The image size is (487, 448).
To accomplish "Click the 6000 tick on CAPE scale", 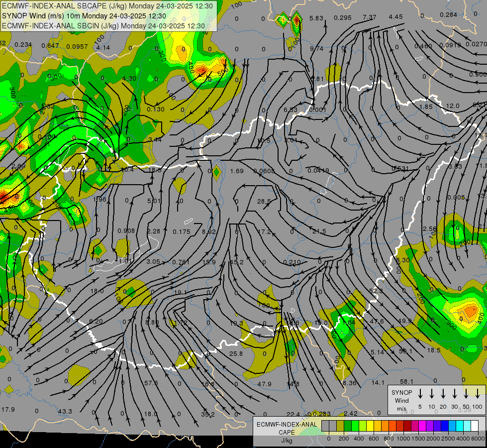I will point(478,439).
